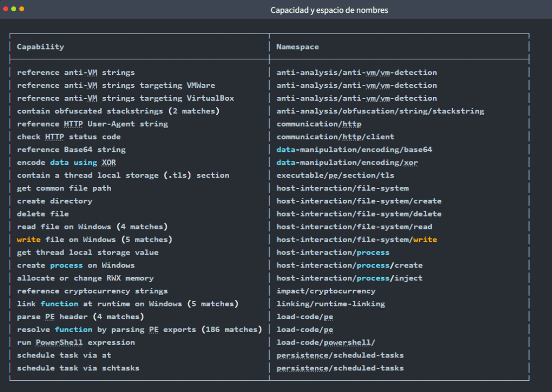Click 'run PowerShell expression' capability

(76, 342)
